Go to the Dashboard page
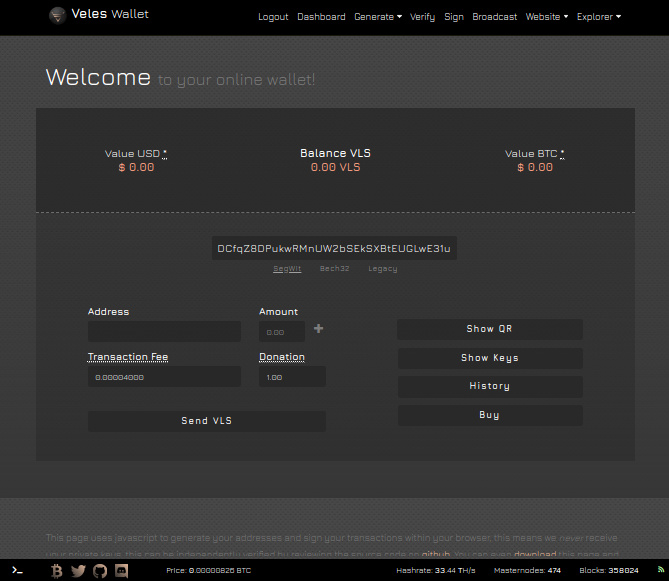The width and height of the screenshot is (669, 581). (x=321, y=17)
